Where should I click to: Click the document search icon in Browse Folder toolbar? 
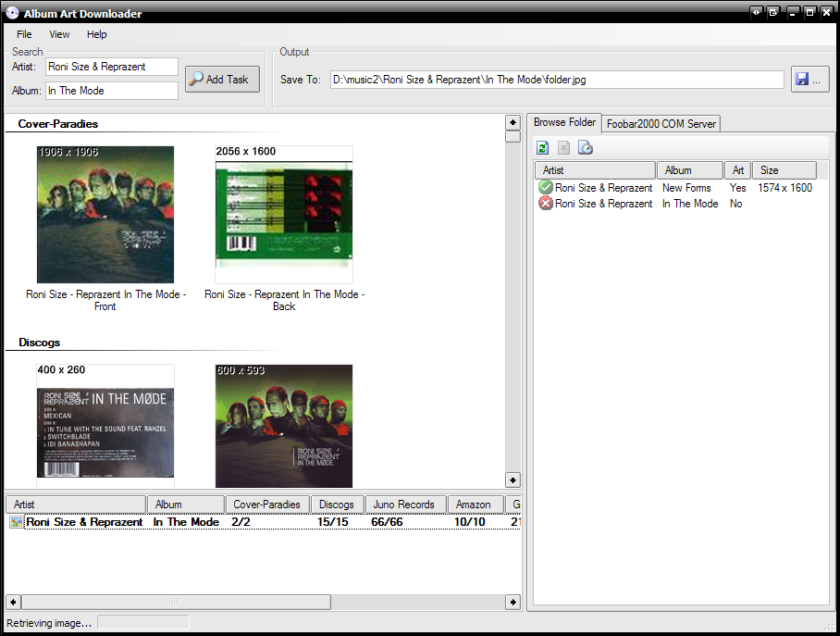585,147
